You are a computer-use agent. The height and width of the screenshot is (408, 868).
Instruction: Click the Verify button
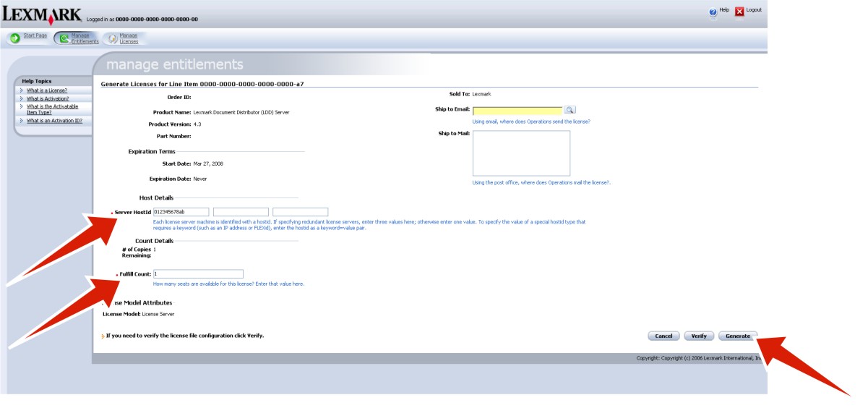click(x=699, y=336)
